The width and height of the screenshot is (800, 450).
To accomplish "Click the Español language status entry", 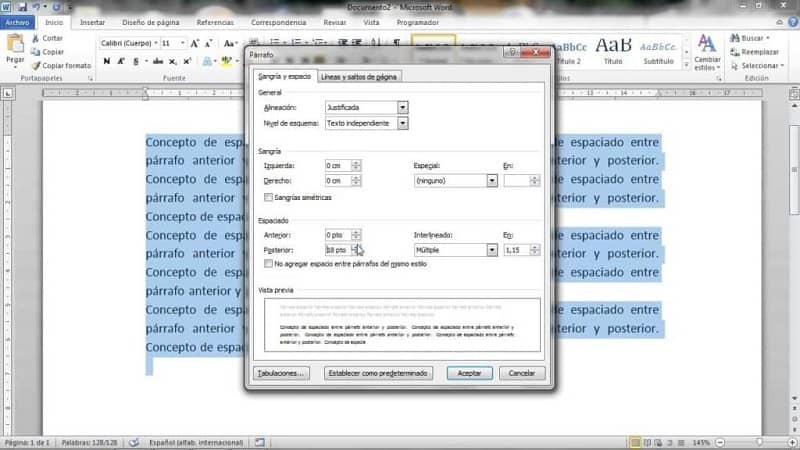I will (196, 442).
